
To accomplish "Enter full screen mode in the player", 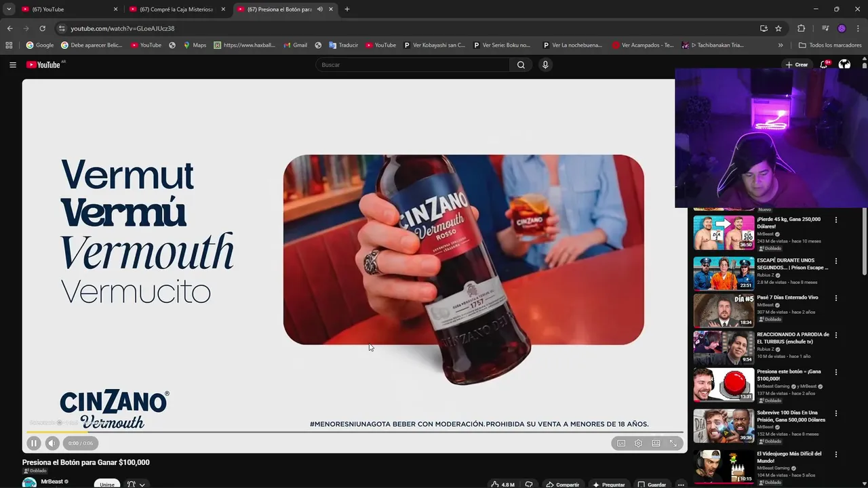I will (673, 443).
